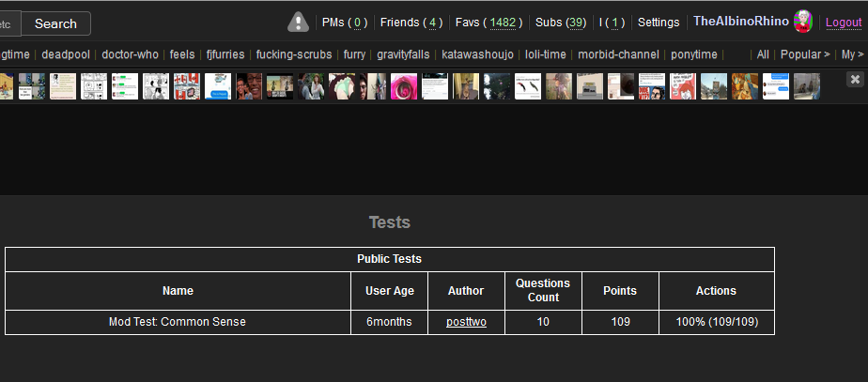Open author posttwo's profile
This screenshot has width=868, height=382.
466,322
